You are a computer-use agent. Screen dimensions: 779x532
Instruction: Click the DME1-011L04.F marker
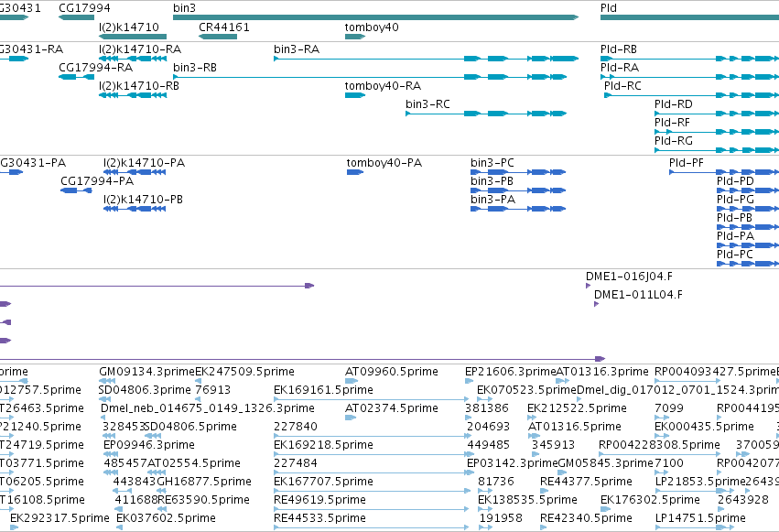pos(596,304)
